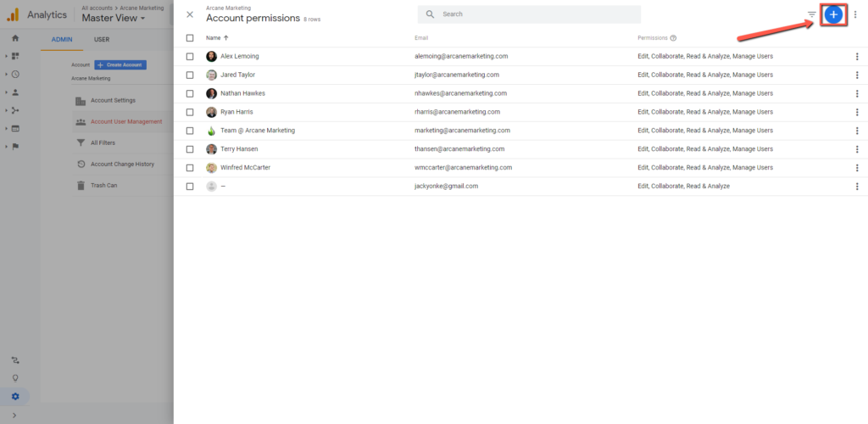Check the Ryan Harris row checkbox
This screenshot has height=424, width=868.
[190, 112]
